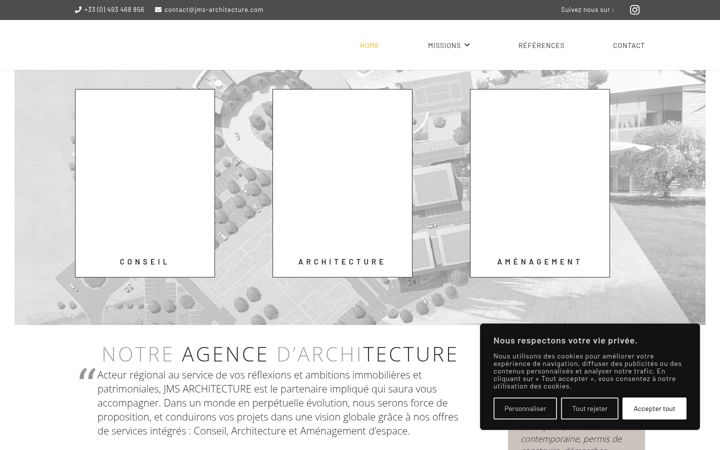
Task: Click the Tout rejeter cookie button
Action: point(590,408)
